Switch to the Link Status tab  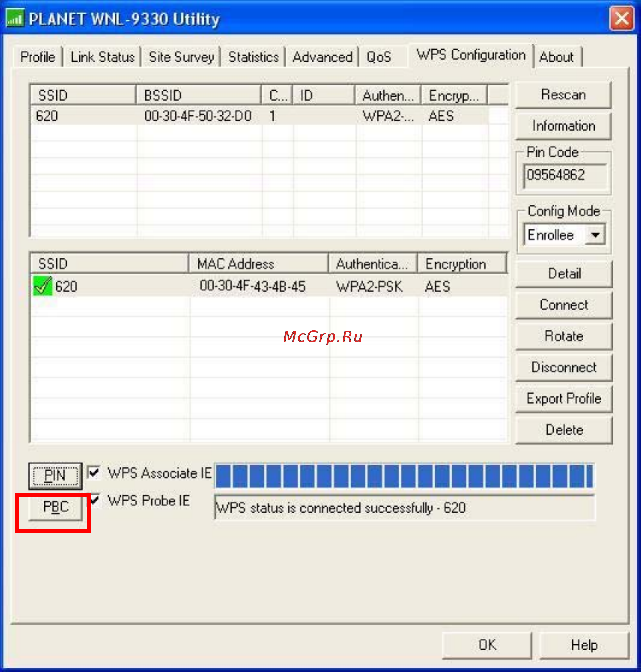point(103,57)
